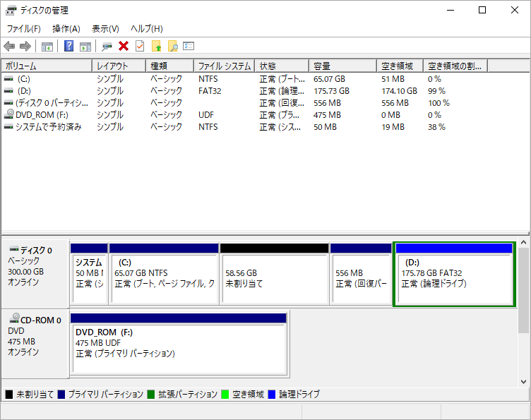Open Help with the blue question mark icon
The height and width of the screenshot is (420, 531).
tap(68, 46)
